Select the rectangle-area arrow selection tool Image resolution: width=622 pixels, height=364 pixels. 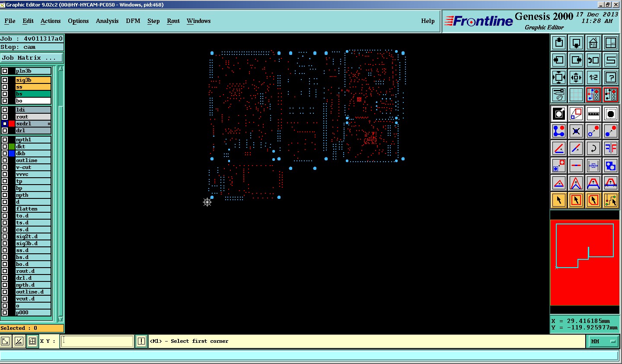pyautogui.click(x=576, y=200)
